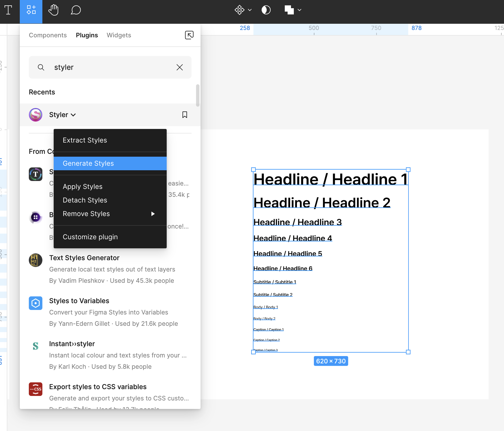
Task: Select the Text tool
Action: point(8,10)
